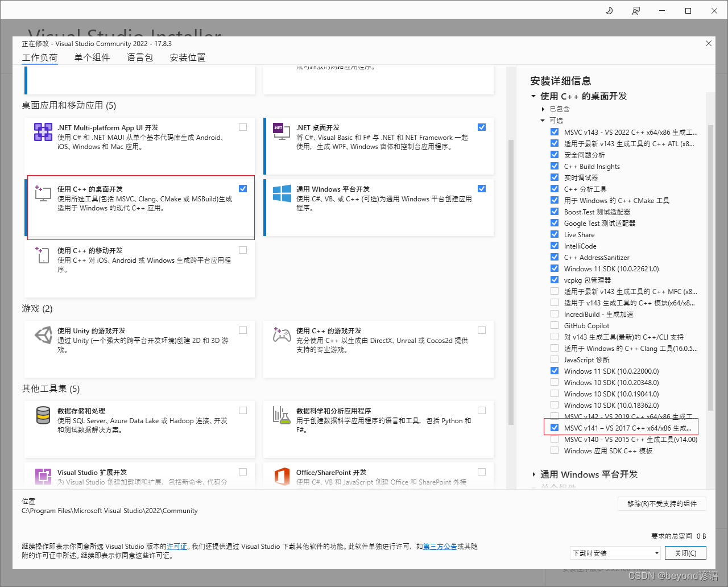The height and width of the screenshot is (587, 728).
Task: Click the feedback icon in the title bar
Action: point(635,11)
